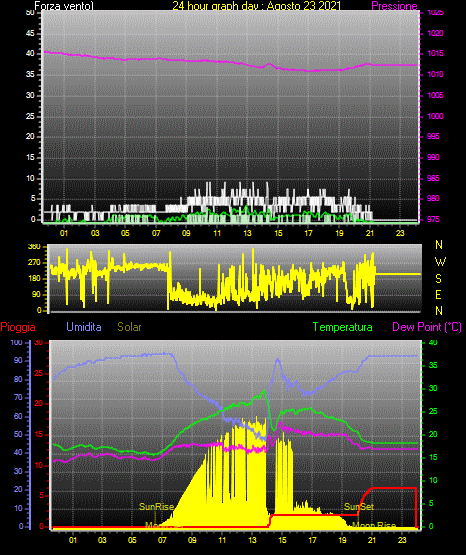
Task: Click the 1015 pressure scale value
Action: (435, 53)
